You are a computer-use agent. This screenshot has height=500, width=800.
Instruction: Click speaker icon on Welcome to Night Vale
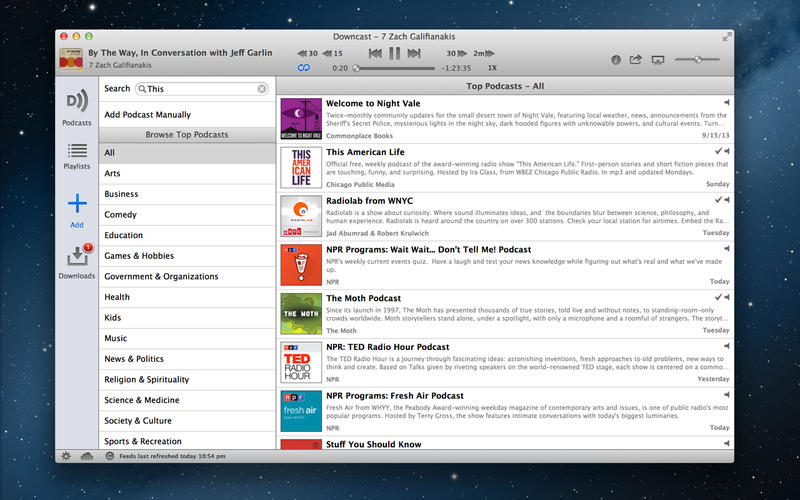tap(727, 103)
